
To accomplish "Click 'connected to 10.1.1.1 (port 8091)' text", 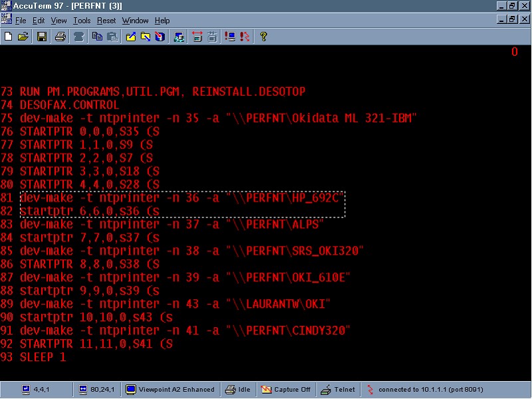I will point(430,390).
